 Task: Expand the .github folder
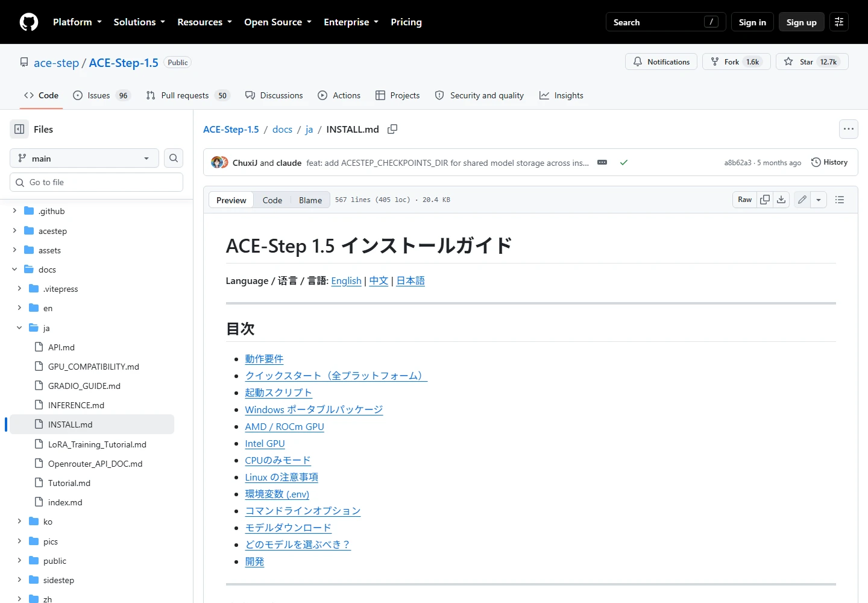coord(14,211)
